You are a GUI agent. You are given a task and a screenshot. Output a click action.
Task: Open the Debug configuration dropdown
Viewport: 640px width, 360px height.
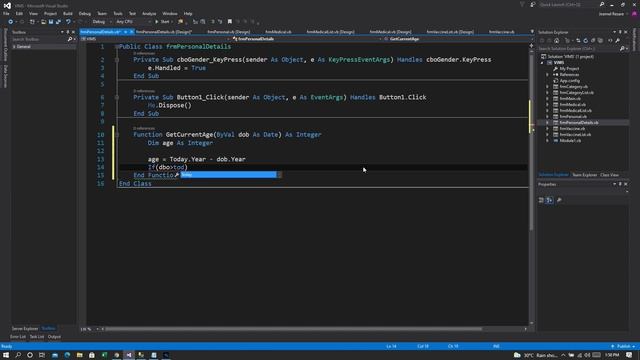[x=101, y=22]
